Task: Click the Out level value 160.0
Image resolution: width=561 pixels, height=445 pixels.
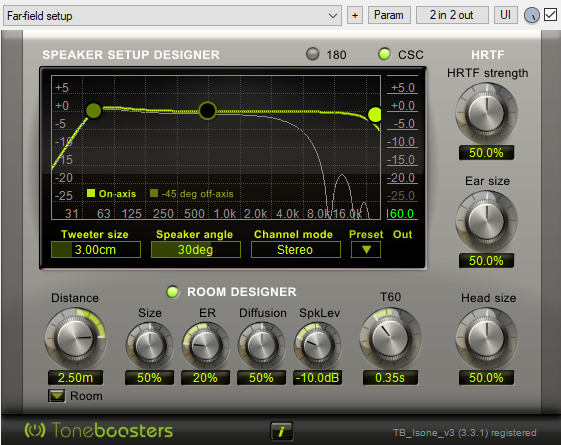Action: tap(401, 214)
